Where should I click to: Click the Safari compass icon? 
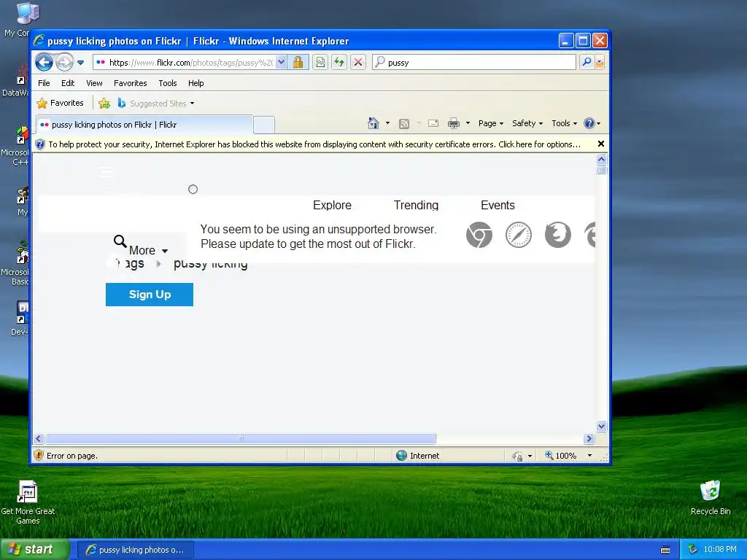[x=519, y=235]
